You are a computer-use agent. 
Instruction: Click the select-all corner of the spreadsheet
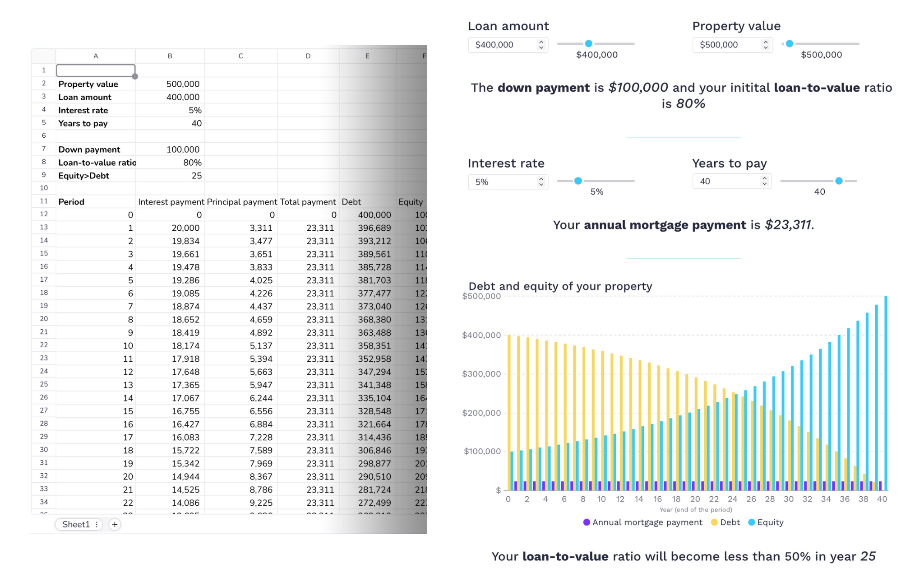click(44, 56)
